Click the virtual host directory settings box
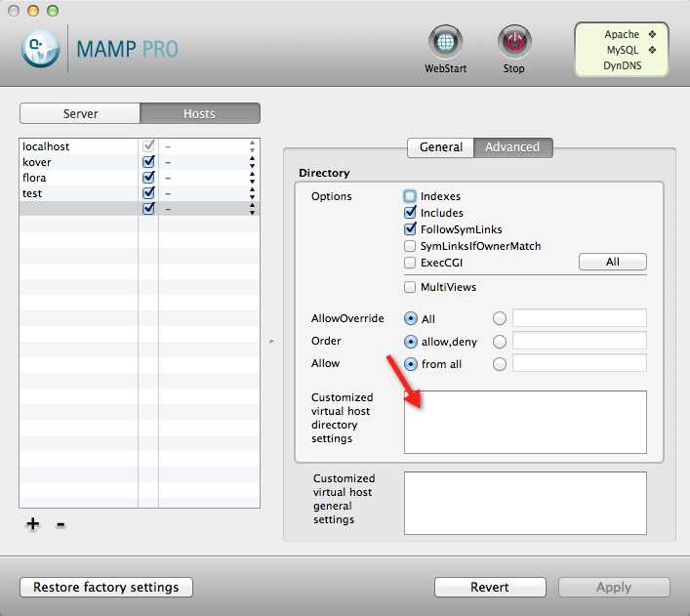The height and width of the screenshot is (616, 690). (525, 422)
